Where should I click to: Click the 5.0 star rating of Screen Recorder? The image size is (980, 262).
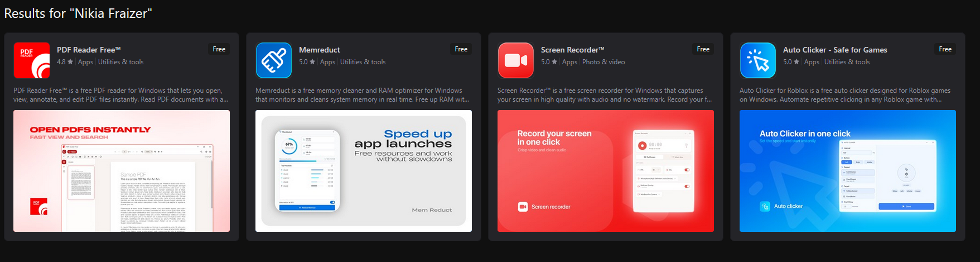point(549,62)
